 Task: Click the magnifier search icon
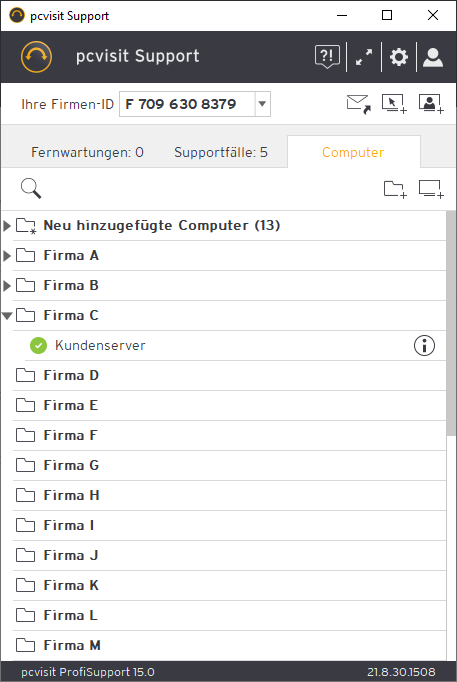[31, 189]
